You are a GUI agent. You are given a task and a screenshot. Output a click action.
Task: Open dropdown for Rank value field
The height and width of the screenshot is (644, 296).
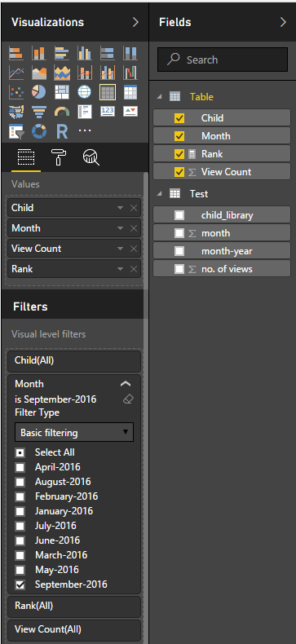pyautogui.click(x=120, y=269)
